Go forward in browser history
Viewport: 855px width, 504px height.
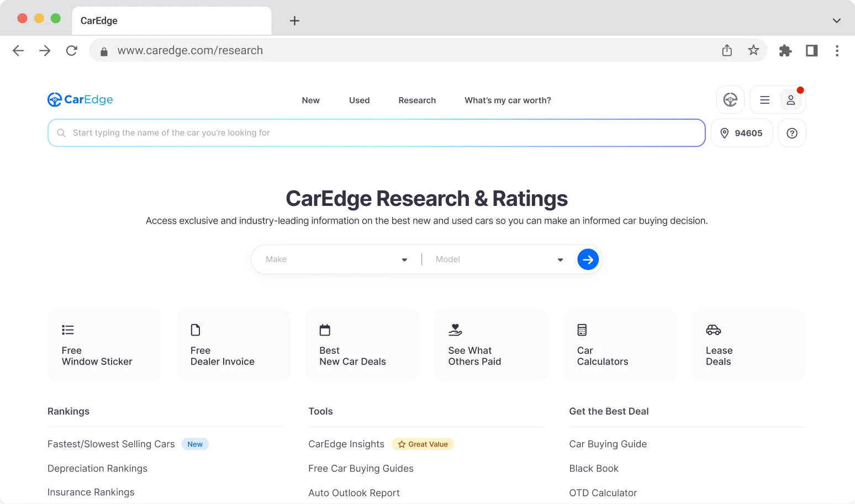pos(45,51)
